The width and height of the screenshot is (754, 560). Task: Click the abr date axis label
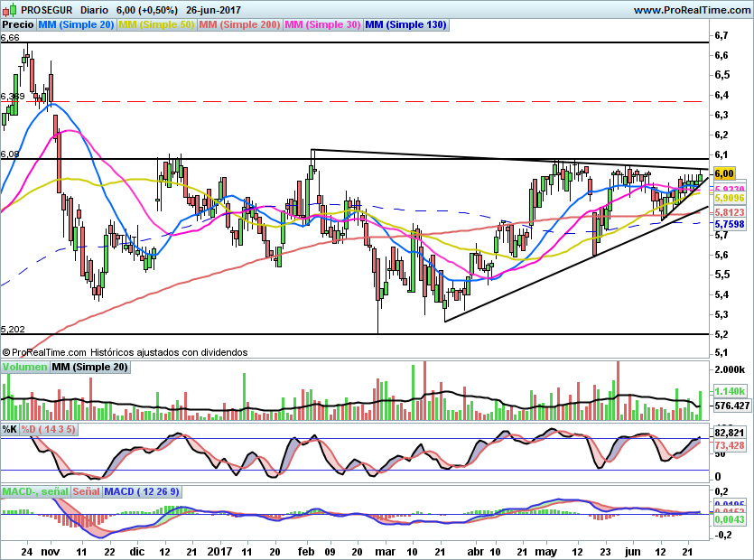tap(476, 551)
